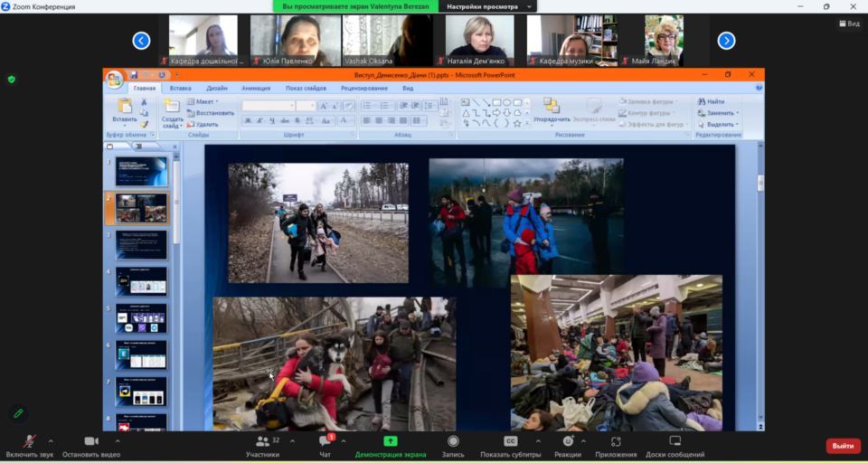The width and height of the screenshot is (868, 463).
Task: Open Реакции reactions menu
Action: coord(568,441)
